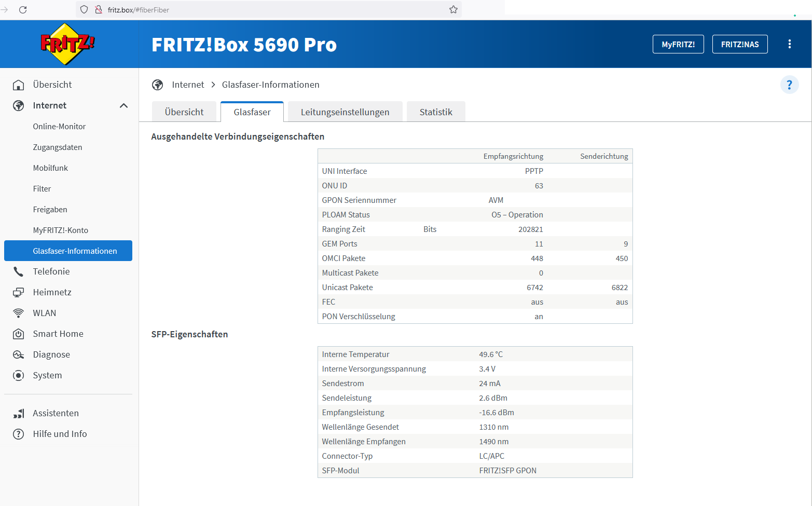The width and height of the screenshot is (812, 506).
Task: Click the WLAN menu label
Action: coord(45,313)
